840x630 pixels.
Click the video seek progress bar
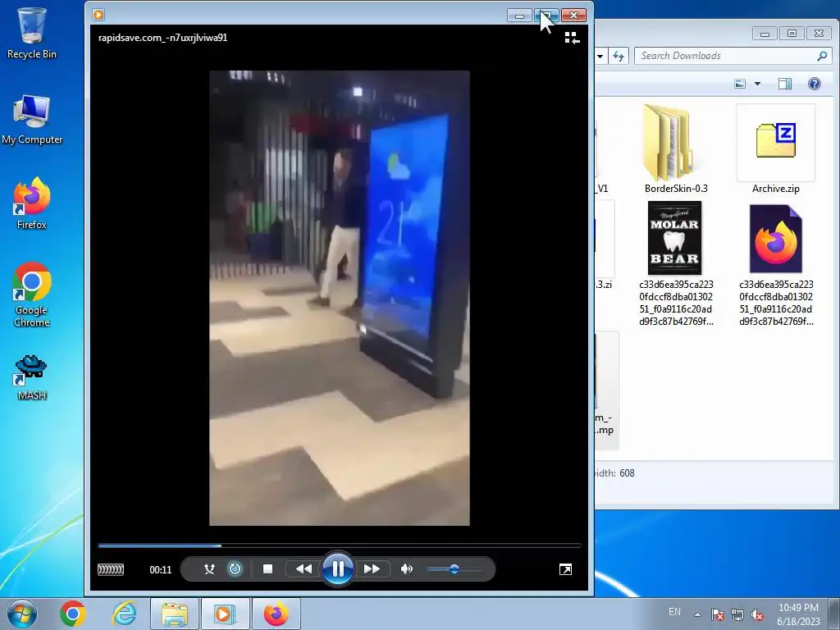pos(339,546)
